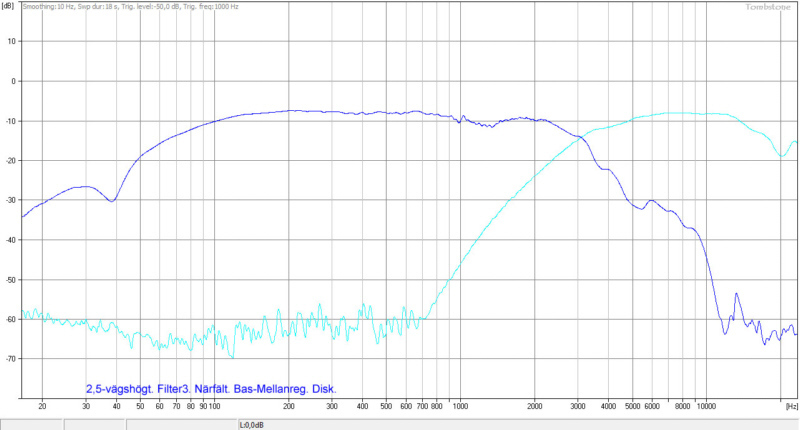Click the 80 Hz frequency label
Screen dimensions: 800x430
pyautogui.click(x=191, y=407)
